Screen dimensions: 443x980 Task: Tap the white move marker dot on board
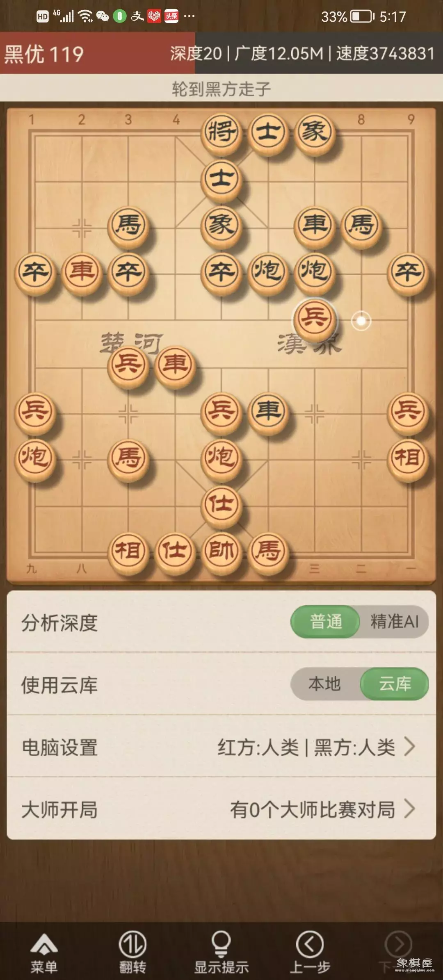361,321
